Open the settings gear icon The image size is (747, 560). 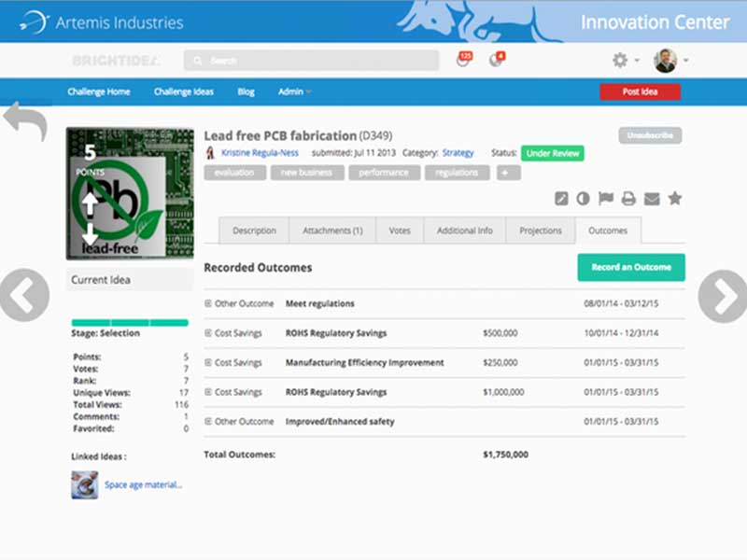tap(620, 59)
